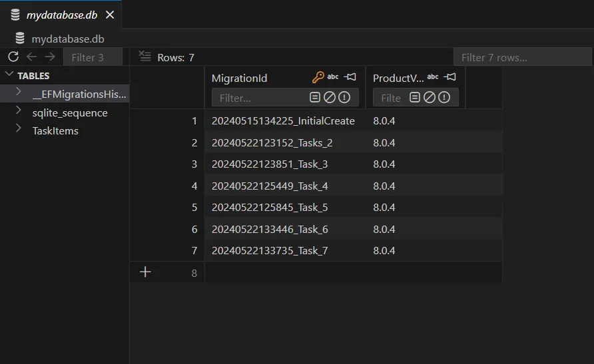Focus the Filter 3 tables input

[x=93, y=57]
